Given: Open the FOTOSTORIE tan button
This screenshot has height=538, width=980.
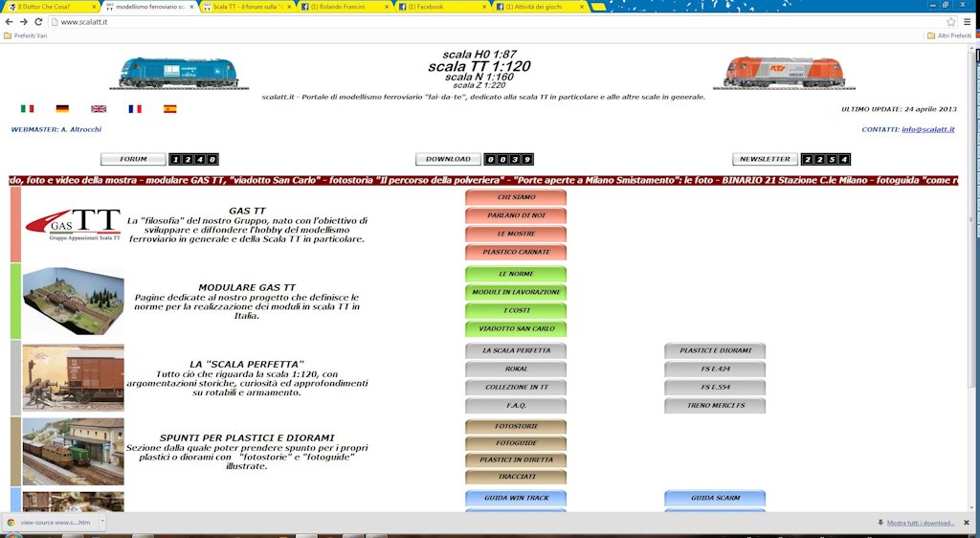Looking at the screenshot, I should tap(516, 427).
